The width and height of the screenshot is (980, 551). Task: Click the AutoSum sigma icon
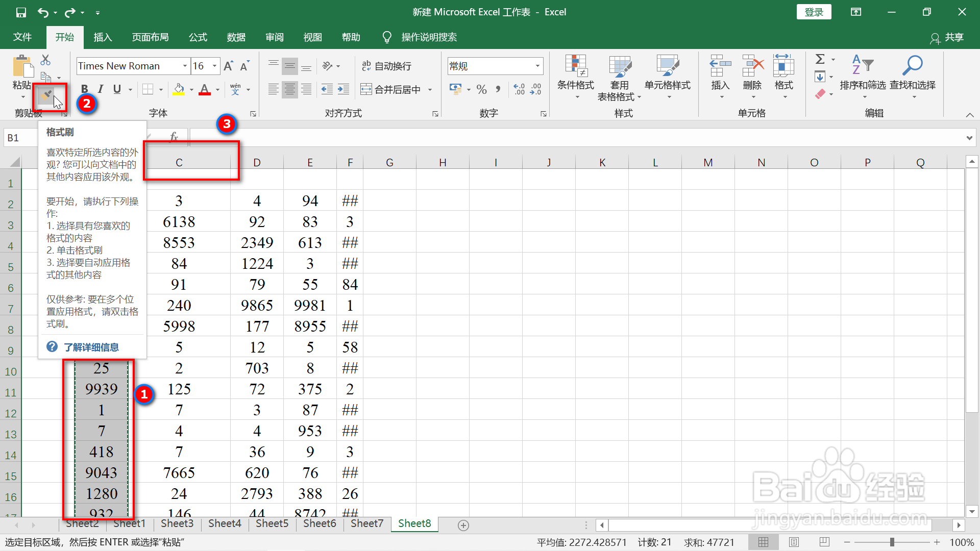[820, 59]
